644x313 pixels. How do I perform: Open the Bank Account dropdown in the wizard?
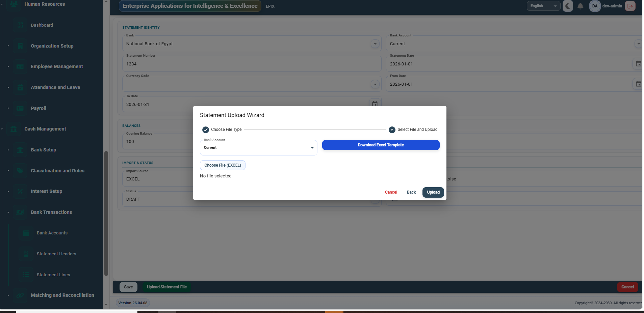click(259, 148)
